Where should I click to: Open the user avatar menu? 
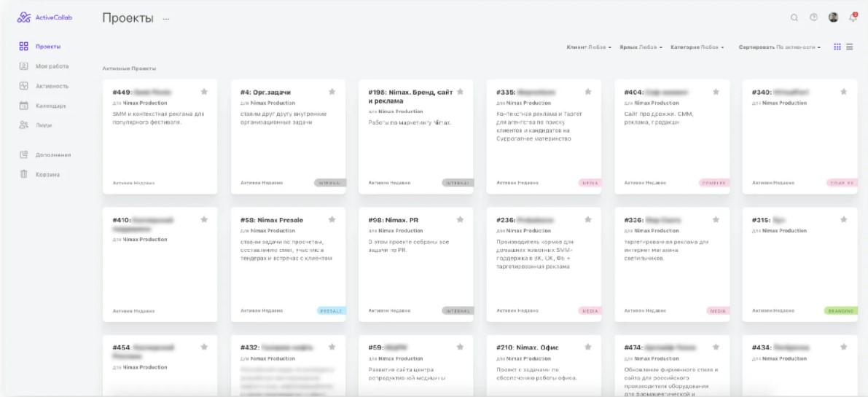[833, 17]
